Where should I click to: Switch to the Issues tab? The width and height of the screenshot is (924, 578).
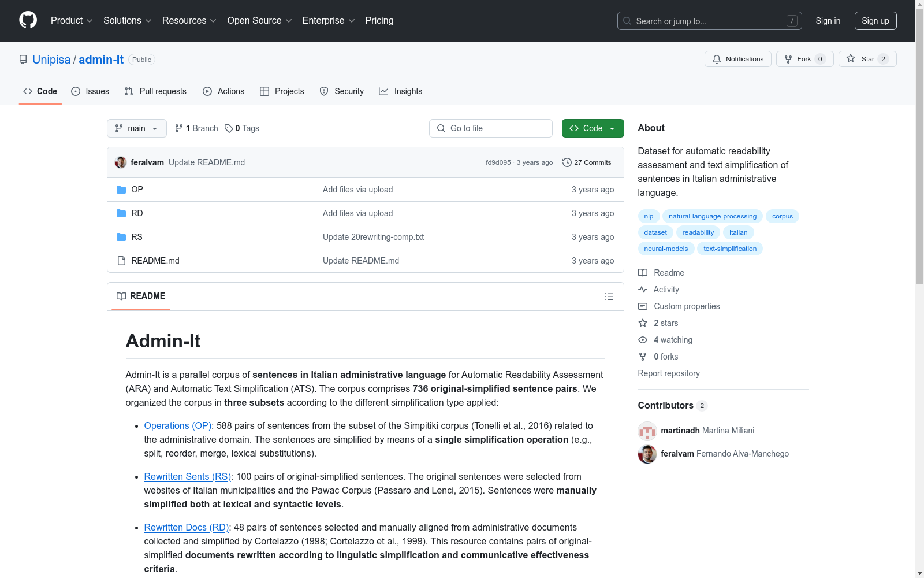pos(90,91)
